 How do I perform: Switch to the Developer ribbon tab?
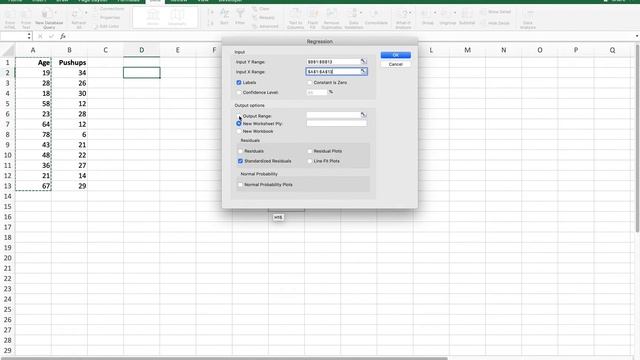[x=230, y=1]
